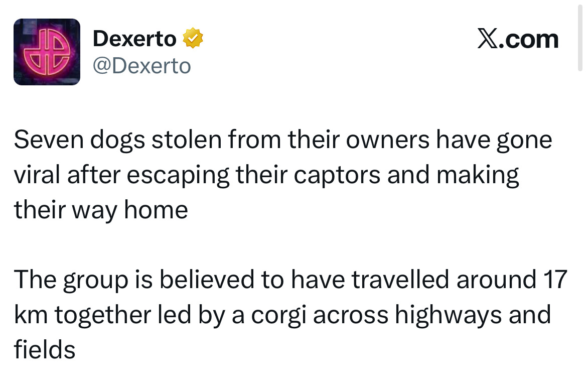This screenshot has width=587, height=392.
Task: Click the @Dexerto handle
Action: [x=142, y=66]
